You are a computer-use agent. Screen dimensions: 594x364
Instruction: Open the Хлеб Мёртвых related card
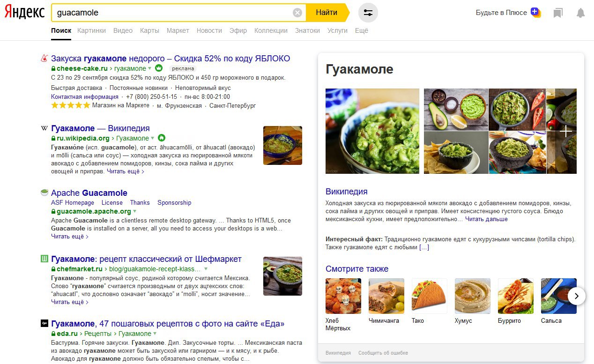343,304
